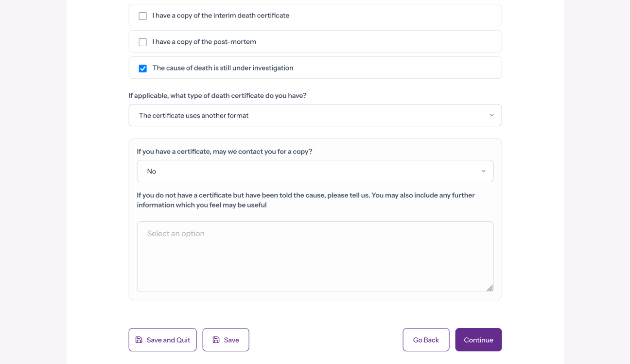The image size is (630, 364).
Task: Expand the chevron on the contact question dropdown
Action: 484,171
